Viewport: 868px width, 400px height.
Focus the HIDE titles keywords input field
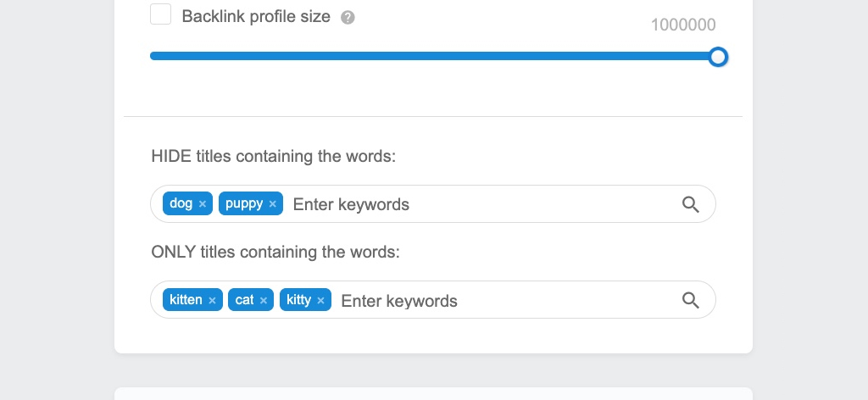point(481,204)
